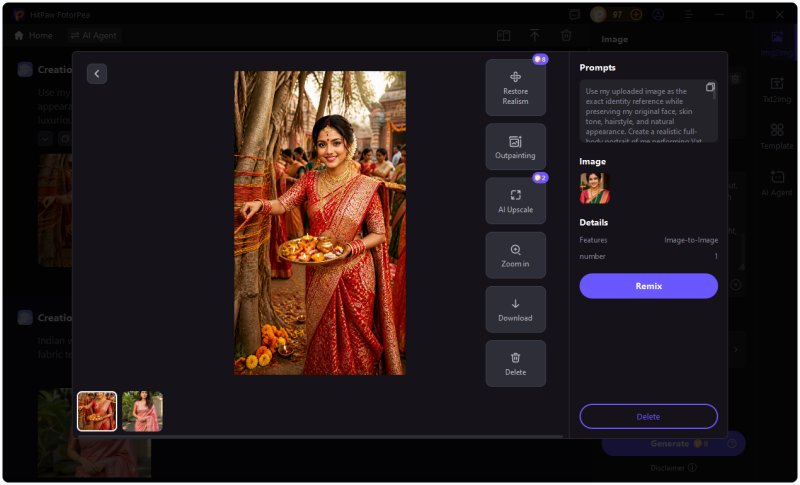Download the generated image
Viewport: 800px width, 485px height.
click(515, 309)
